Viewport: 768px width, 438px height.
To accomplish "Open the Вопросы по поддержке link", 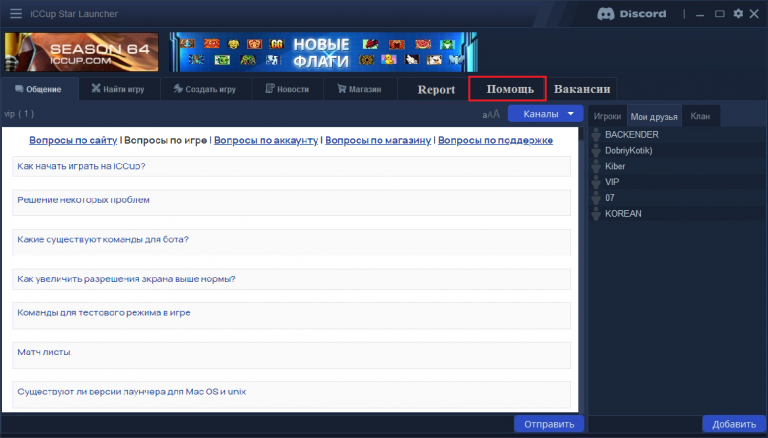I will (x=495, y=141).
